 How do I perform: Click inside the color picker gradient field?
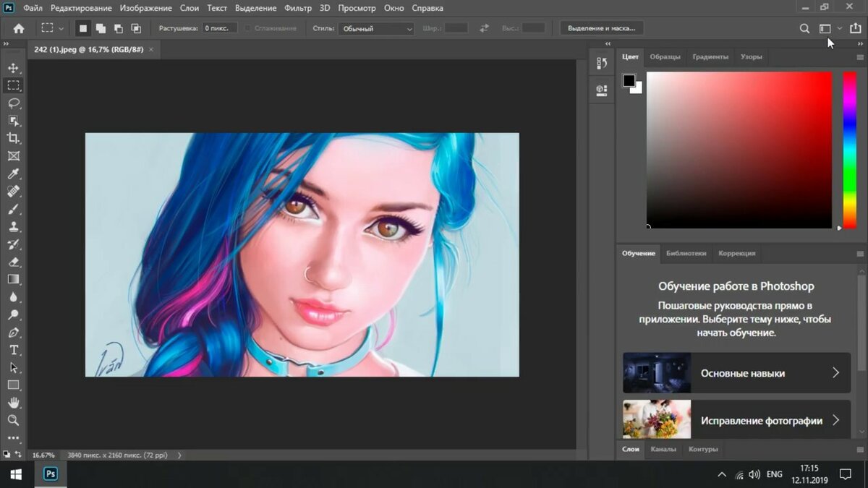point(739,150)
